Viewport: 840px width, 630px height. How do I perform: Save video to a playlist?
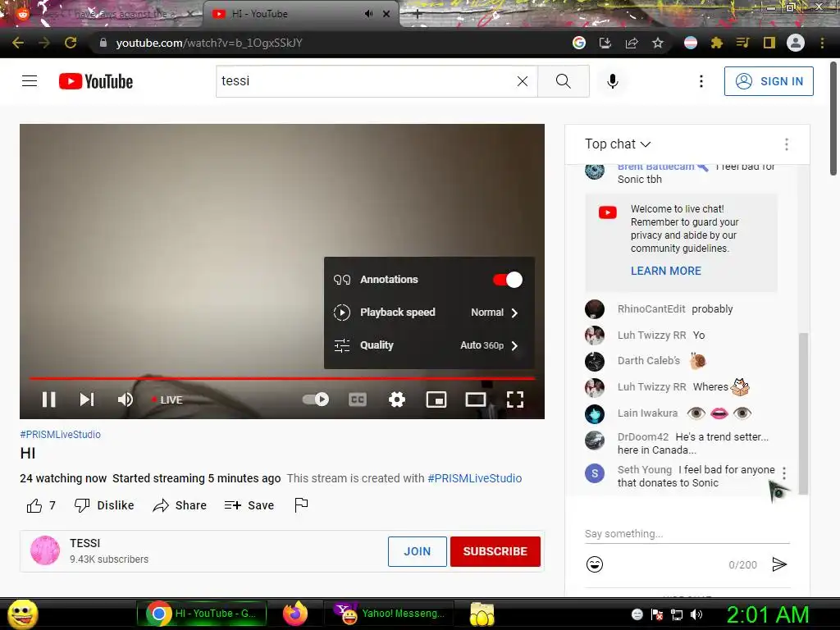(249, 505)
